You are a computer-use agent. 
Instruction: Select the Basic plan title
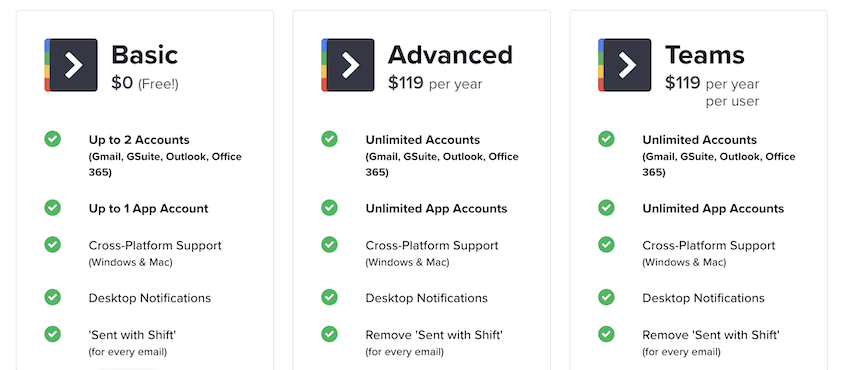pyautogui.click(x=145, y=55)
